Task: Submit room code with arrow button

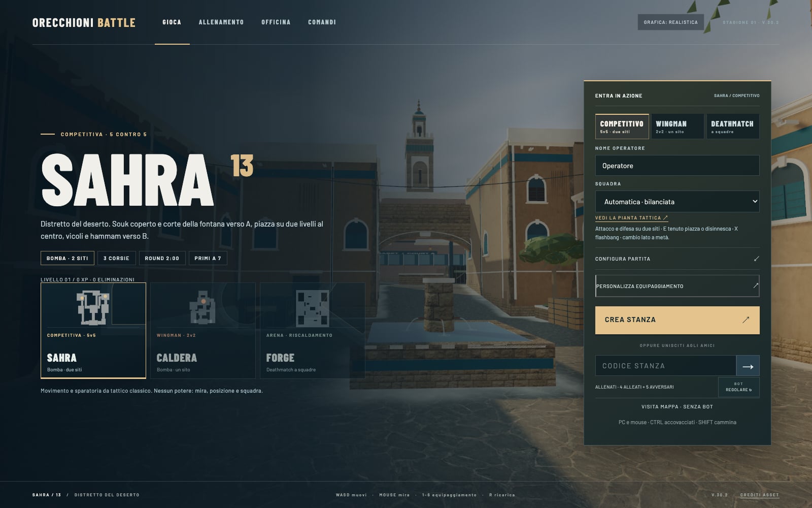Action: [x=748, y=366]
